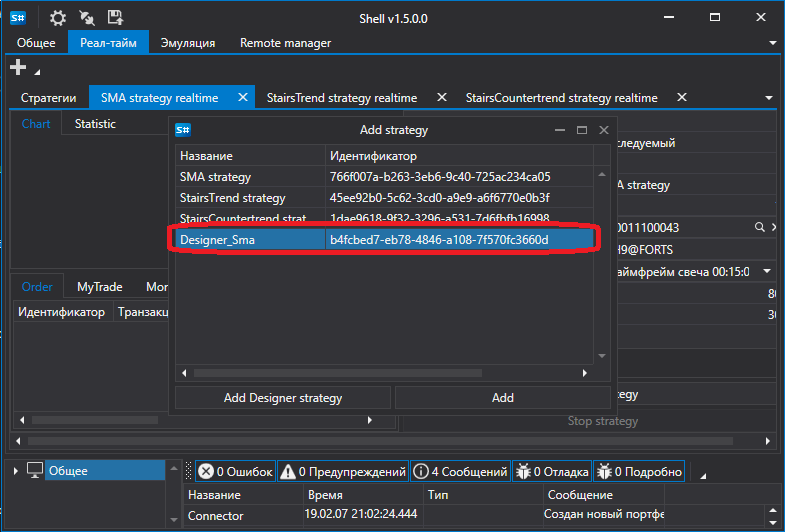The image size is (785, 532).
Task: Activate StairsTrend strategy realtime tab
Action: click(342, 98)
